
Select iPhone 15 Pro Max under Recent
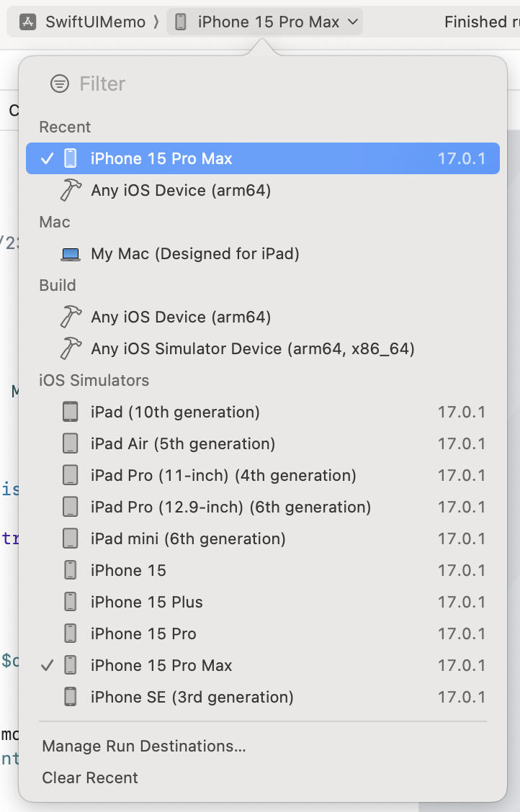point(263,158)
